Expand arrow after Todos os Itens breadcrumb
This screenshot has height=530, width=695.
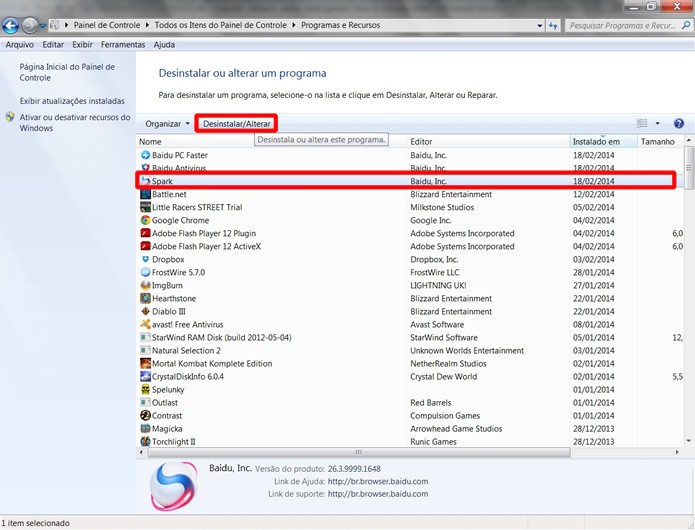[x=294, y=25]
